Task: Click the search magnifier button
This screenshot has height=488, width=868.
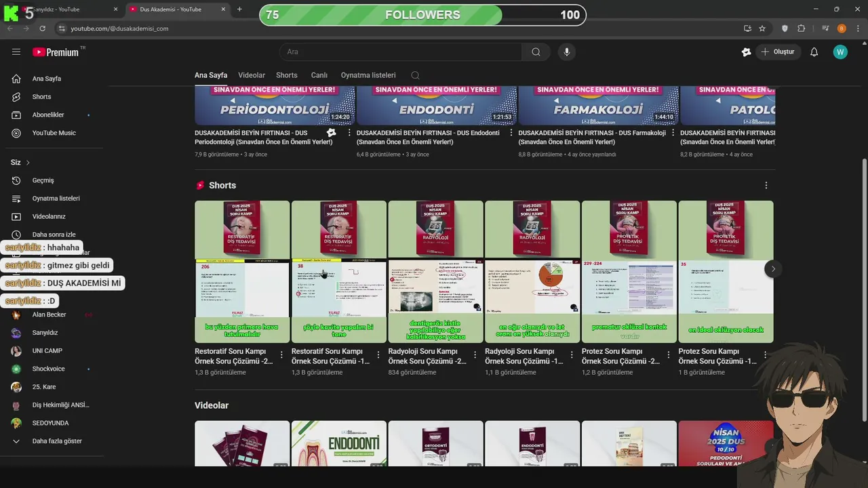Action: (536, 52)
